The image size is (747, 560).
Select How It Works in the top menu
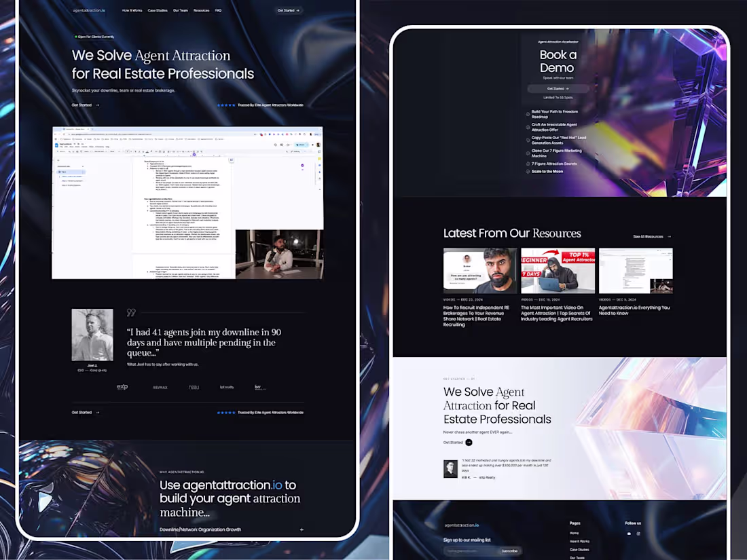point(132,10)
